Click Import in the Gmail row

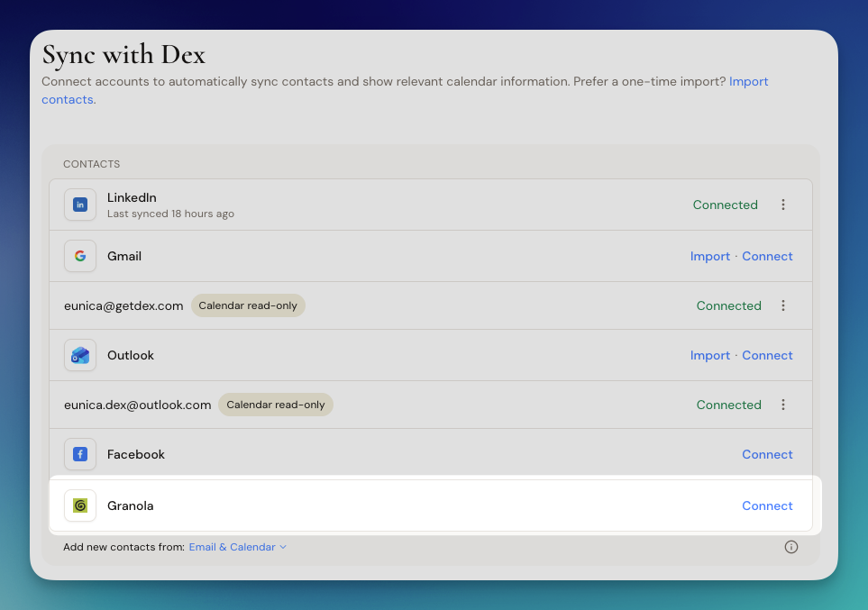click(x=709, y=256)
